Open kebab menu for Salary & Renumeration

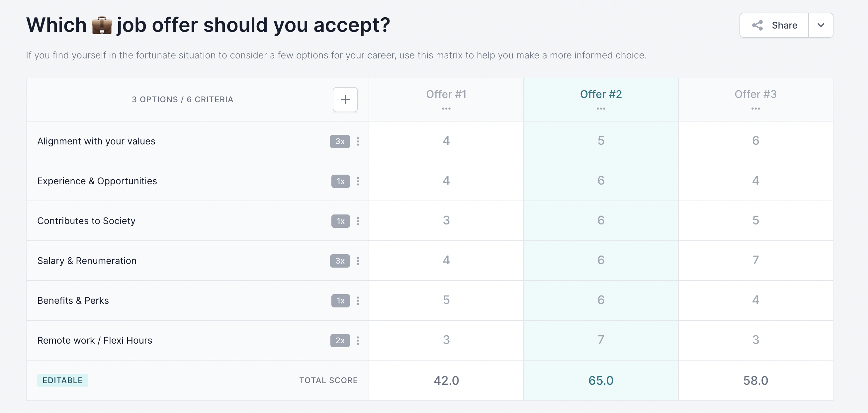358,261
